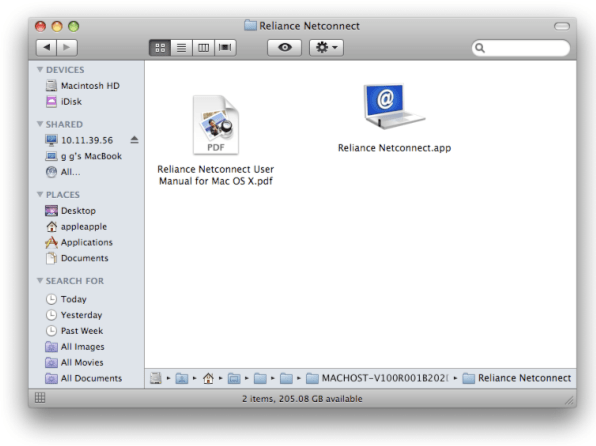This screenshot has height=446, width=596.
Task: Switch to list view
Action: [x=182, y=48]
